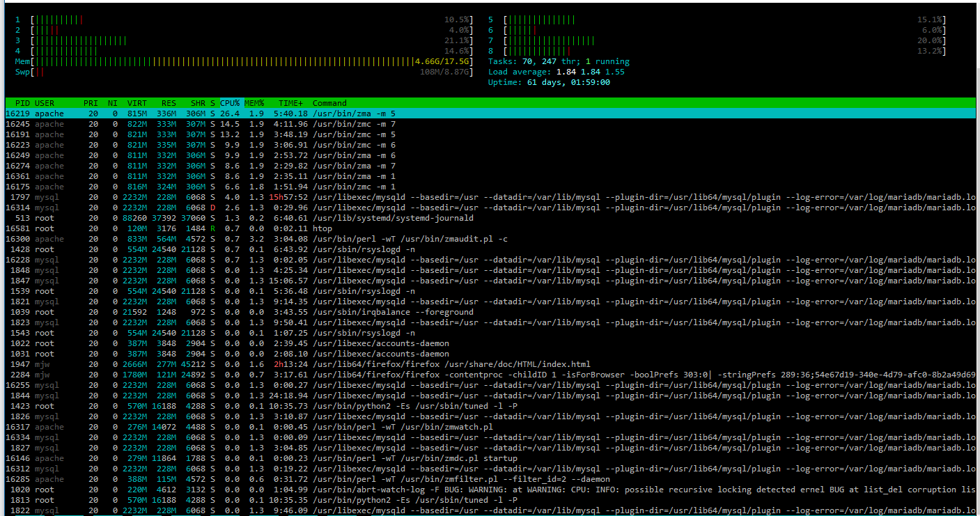
Task: Click the CPU 5 usage meter
Action: click(717, 19)
